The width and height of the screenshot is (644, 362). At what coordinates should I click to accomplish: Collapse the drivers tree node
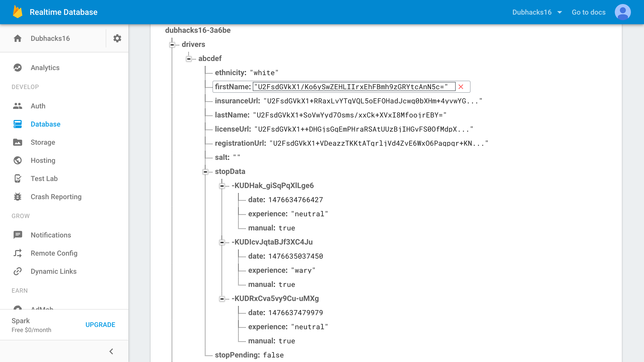pyautogui.click(x=172, y=45)
